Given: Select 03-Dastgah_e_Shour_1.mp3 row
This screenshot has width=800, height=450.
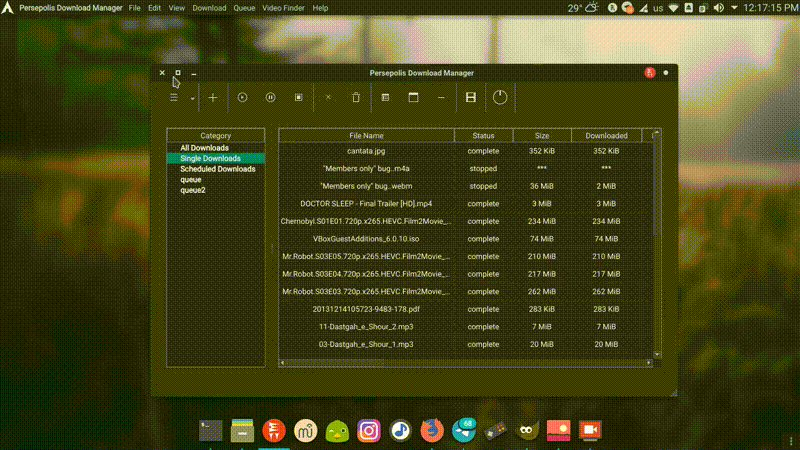Looking at the screenshot, I should pyautogui.click(x=466, y=344).
